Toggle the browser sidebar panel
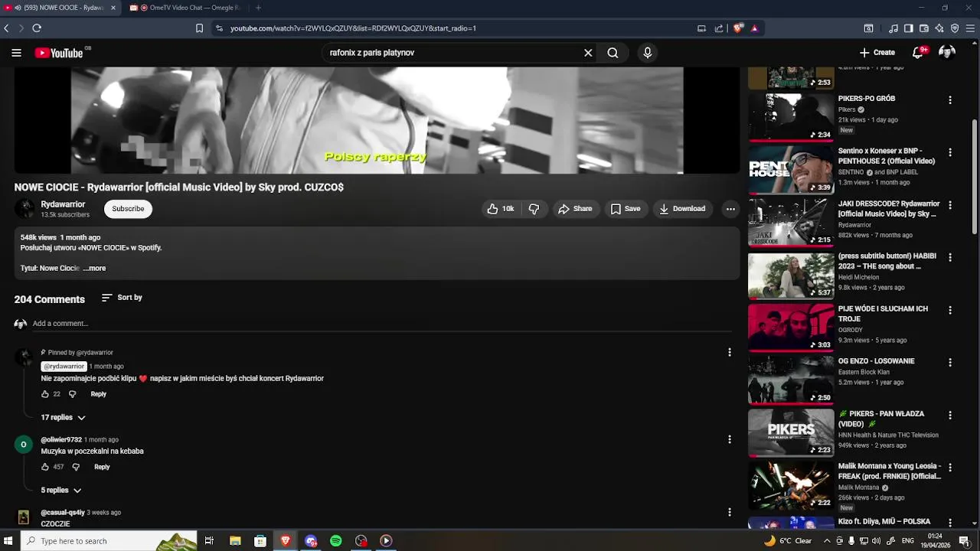The width and height of the screenshot is (980, 551). [909, 28]
